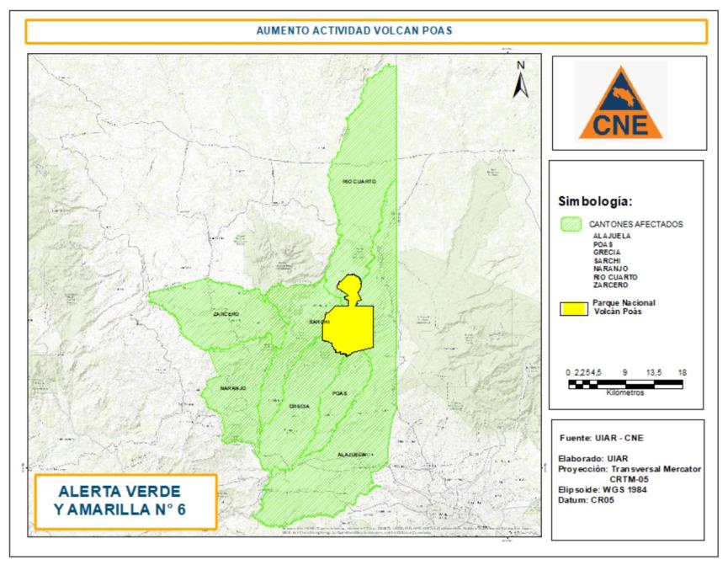Click the Fuente: UIAR - CNE text
The height and width of the screenshot is (565, 728).
603,439
